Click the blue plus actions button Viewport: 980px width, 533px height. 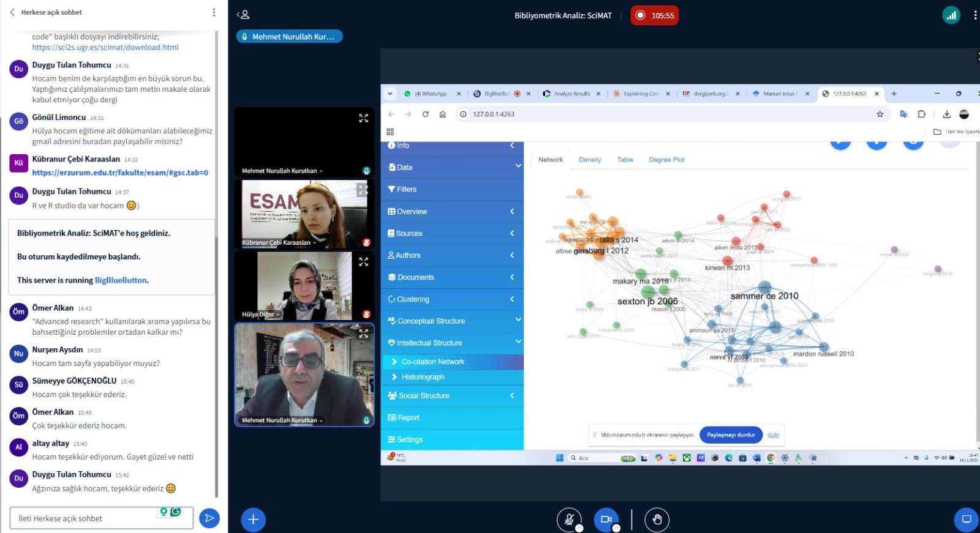[253, 520]
